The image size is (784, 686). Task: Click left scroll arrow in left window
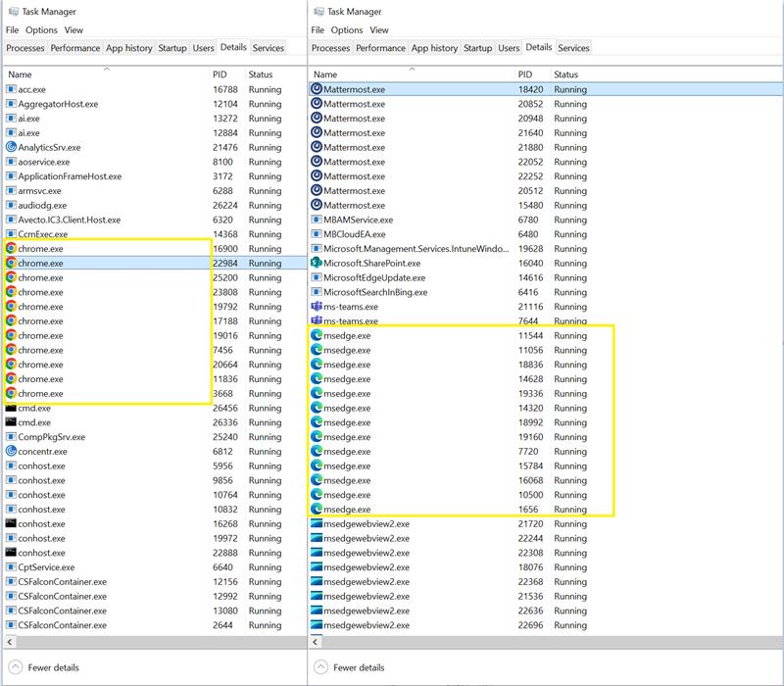10,642
